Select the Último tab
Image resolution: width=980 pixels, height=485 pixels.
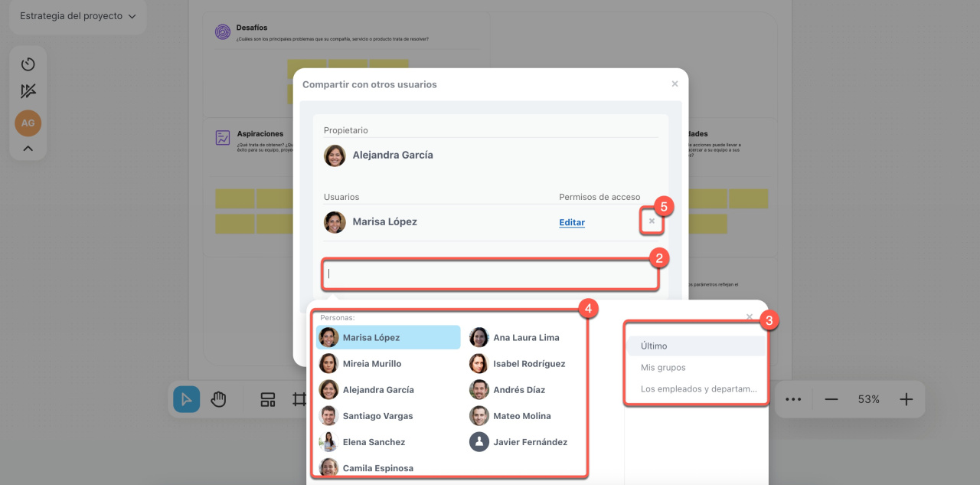[696, 346]
